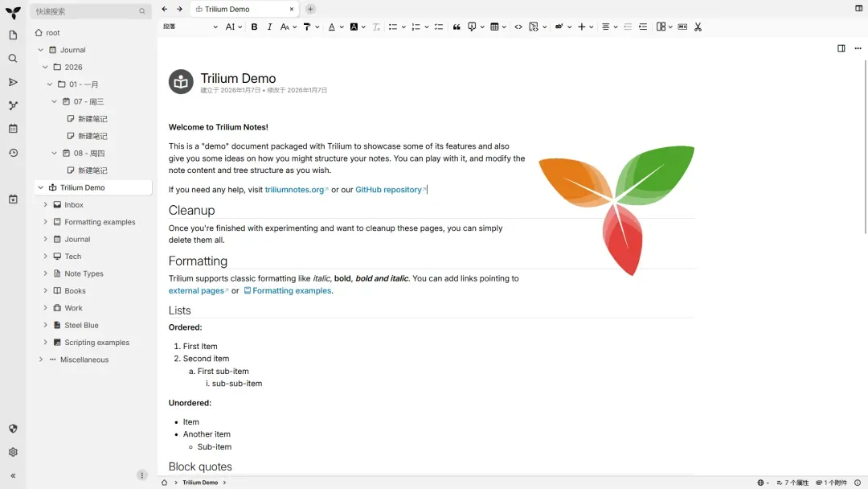Expand the Formatting examples tree node
Image resolution: width=868 pixels, height=489 pixels.
pos(45,222)
